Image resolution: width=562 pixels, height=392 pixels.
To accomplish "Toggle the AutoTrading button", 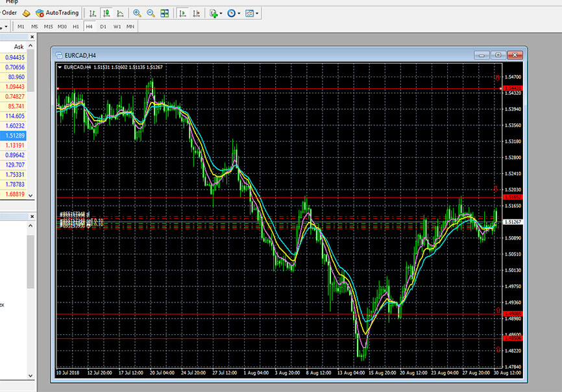I will click(57, 12).
